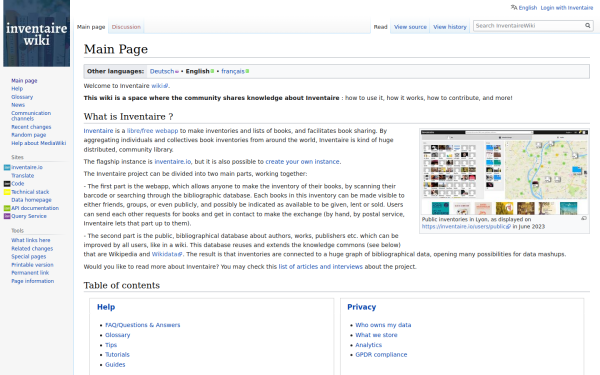This screenshot has width=600, height=375.
Task: Open GPDR compliance page
Action: tap(381, 355)
